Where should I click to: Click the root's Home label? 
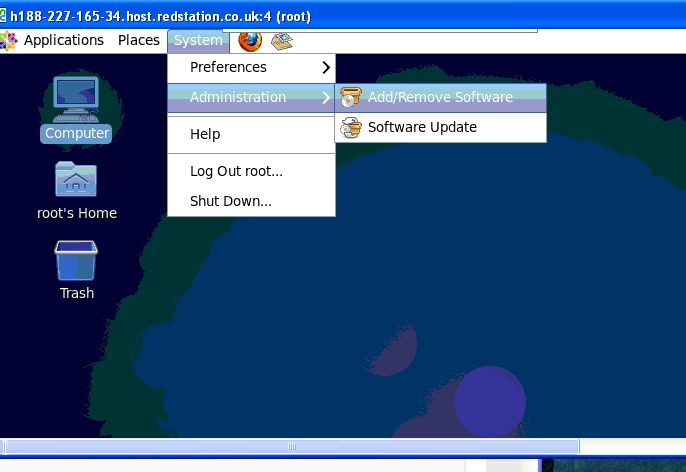(77, 213)
